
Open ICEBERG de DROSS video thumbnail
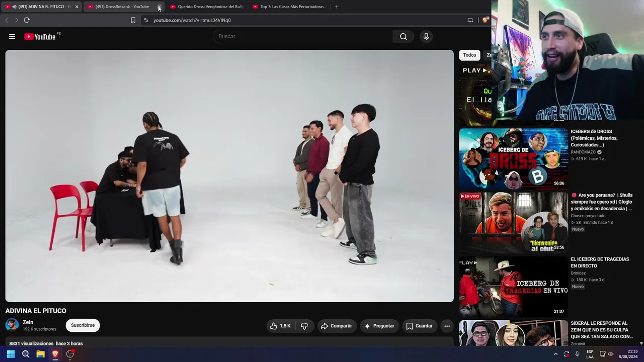tap(513, 158)
